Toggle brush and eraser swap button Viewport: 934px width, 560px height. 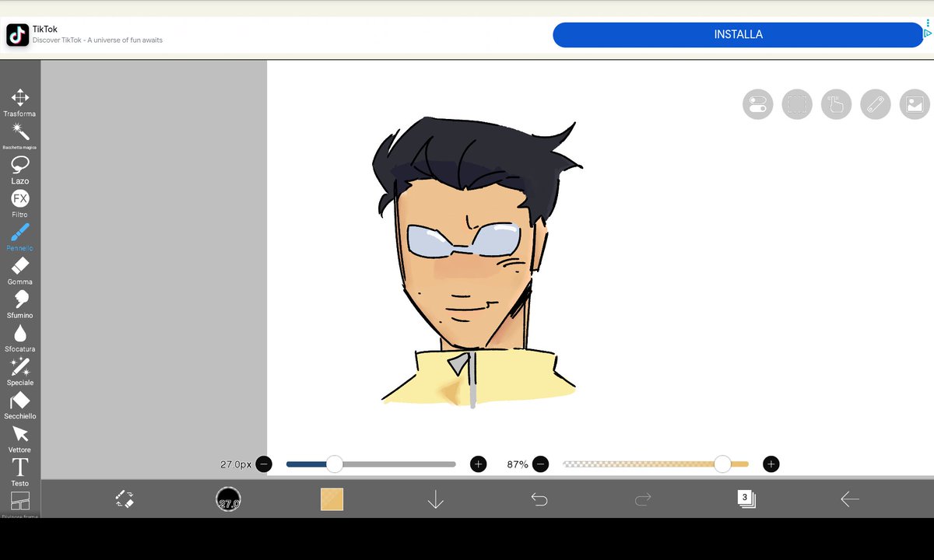[x=125, y=499]
